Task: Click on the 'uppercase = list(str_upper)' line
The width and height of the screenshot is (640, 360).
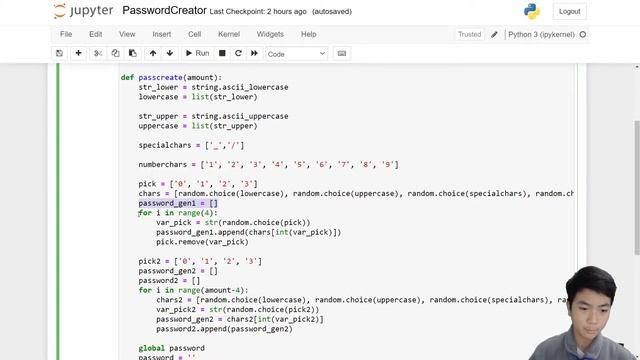Action: 198,126
